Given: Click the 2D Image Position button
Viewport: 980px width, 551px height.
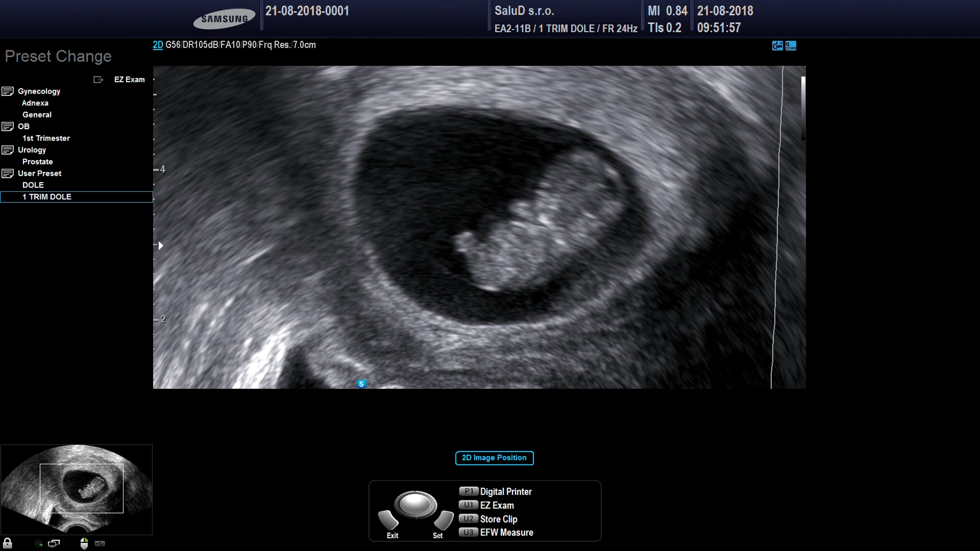Looking at the screenshot, I should (494, 458).
